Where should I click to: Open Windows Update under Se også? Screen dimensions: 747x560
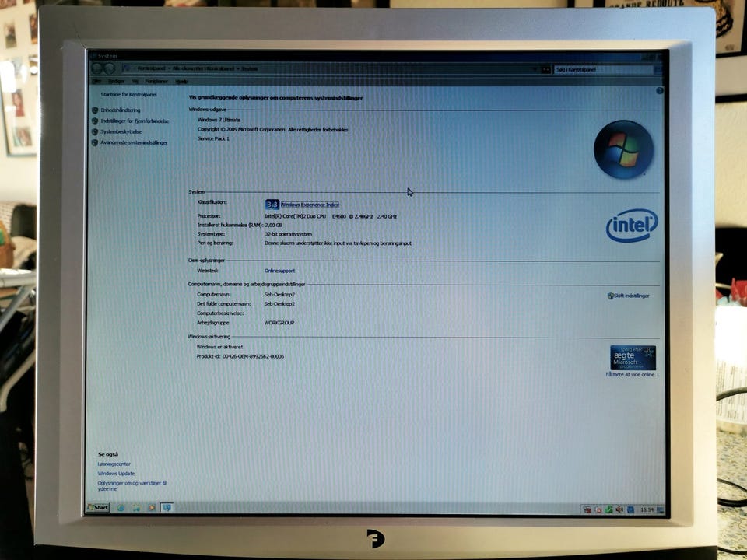point(116,474)
